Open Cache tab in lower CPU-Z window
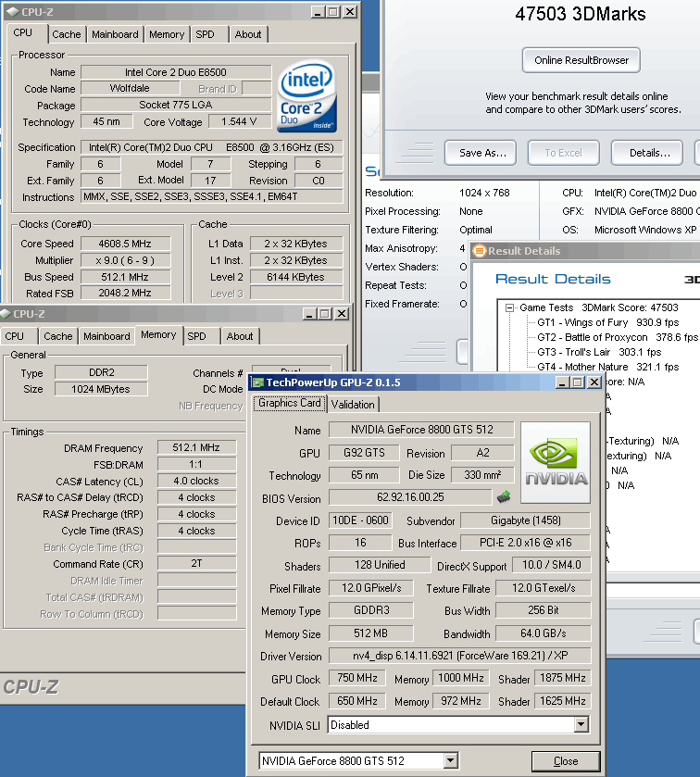Screen dimensions: 700x777 pos(58,336)
